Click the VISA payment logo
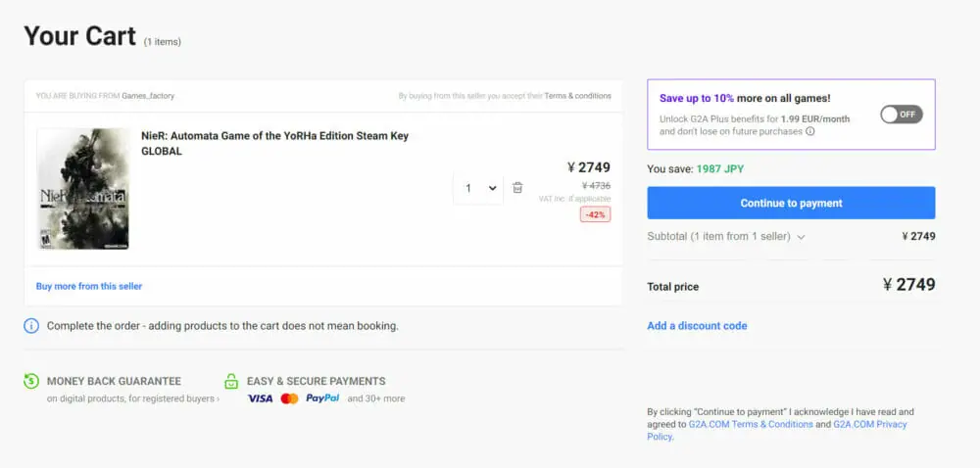The height and width of the screenshot is (468, 980). pos(260,398)
